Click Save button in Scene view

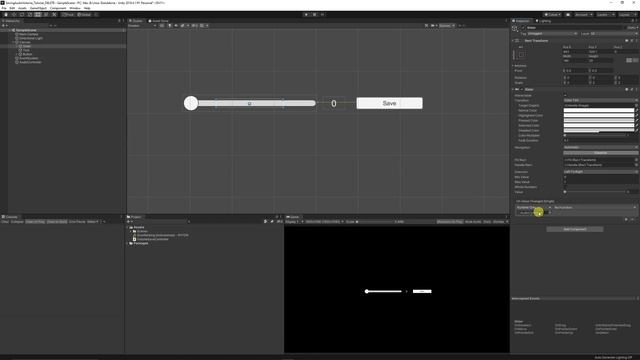(389, 103)
